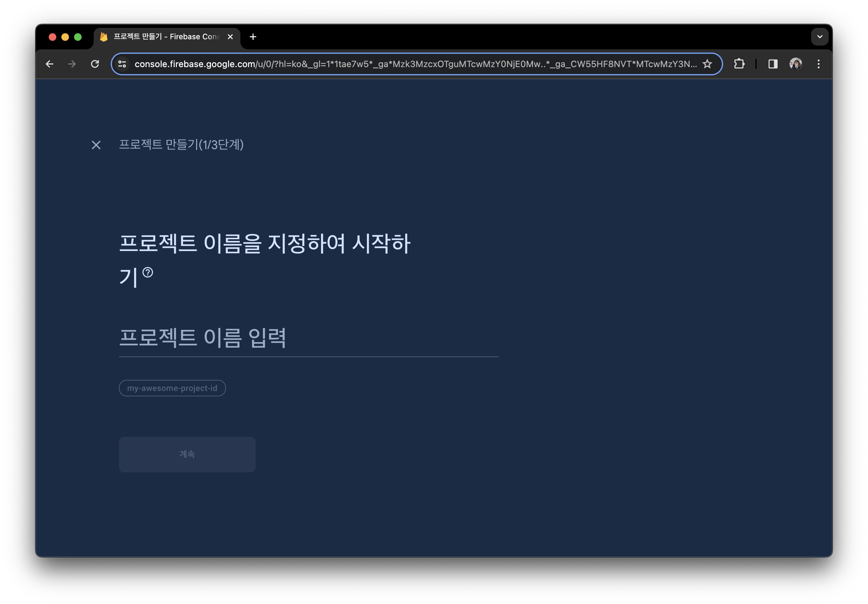Click the my-awesome-project-id chip
Viewport: 868px width, 604px height.
(x=172, y=388)
